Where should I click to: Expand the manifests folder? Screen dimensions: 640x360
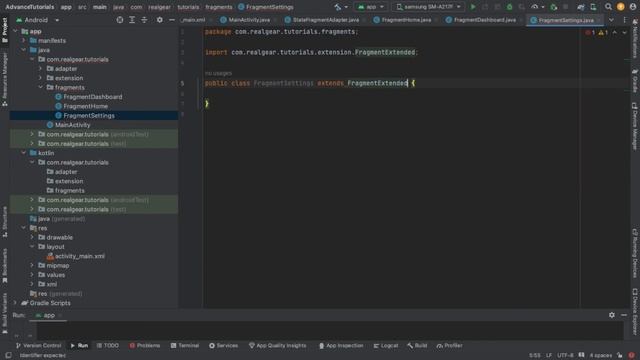[24, 40]
